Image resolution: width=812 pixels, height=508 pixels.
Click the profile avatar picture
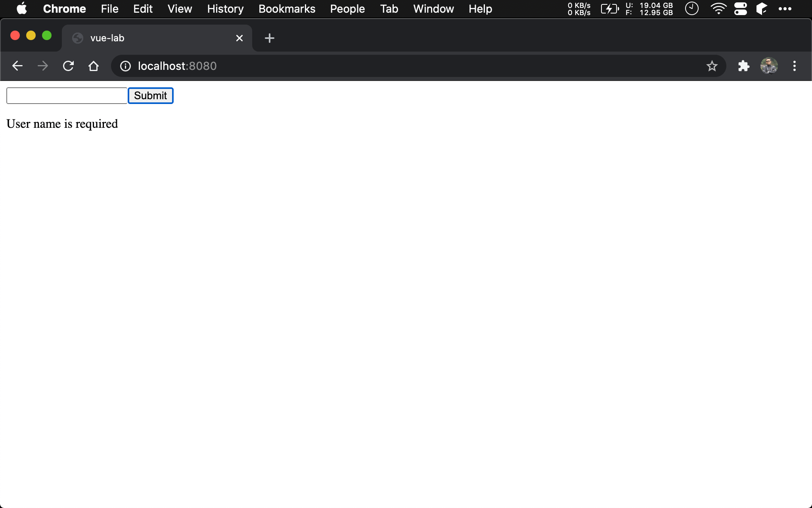point(769,66)
